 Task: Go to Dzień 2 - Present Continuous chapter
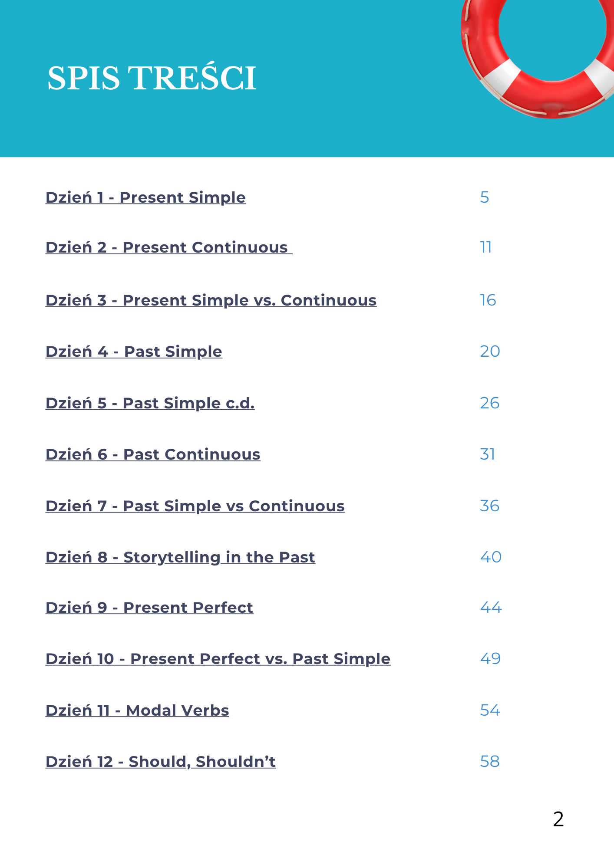point(168,247)
